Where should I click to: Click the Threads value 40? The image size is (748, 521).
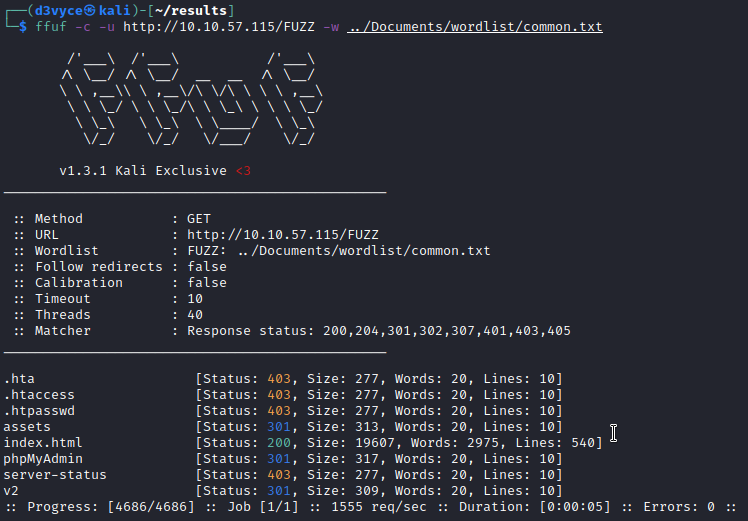point(195,315)
